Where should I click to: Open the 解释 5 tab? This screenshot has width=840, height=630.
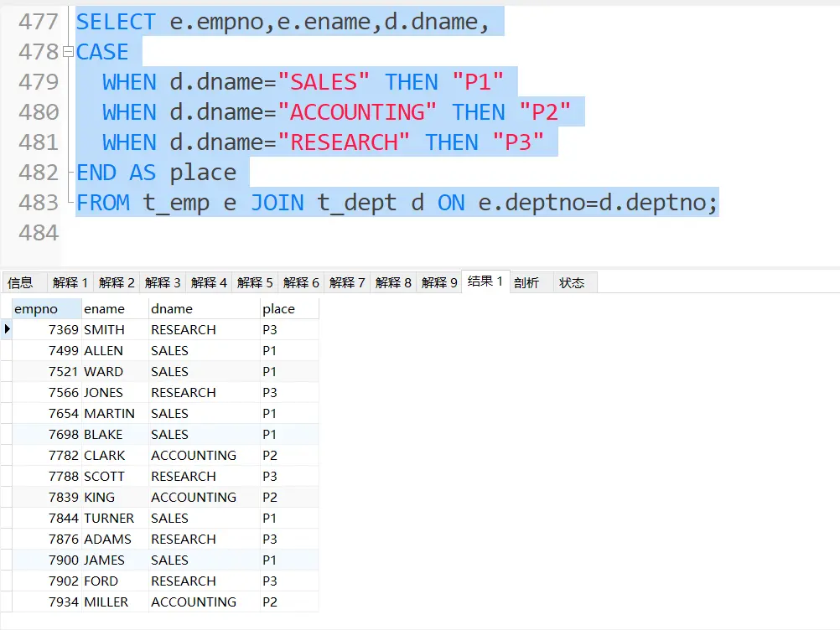point(255,282)
